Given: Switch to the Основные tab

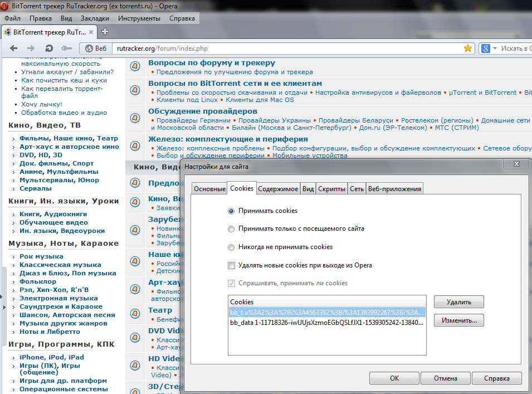Looking at the screenshot, I should (x=209, y=189).
